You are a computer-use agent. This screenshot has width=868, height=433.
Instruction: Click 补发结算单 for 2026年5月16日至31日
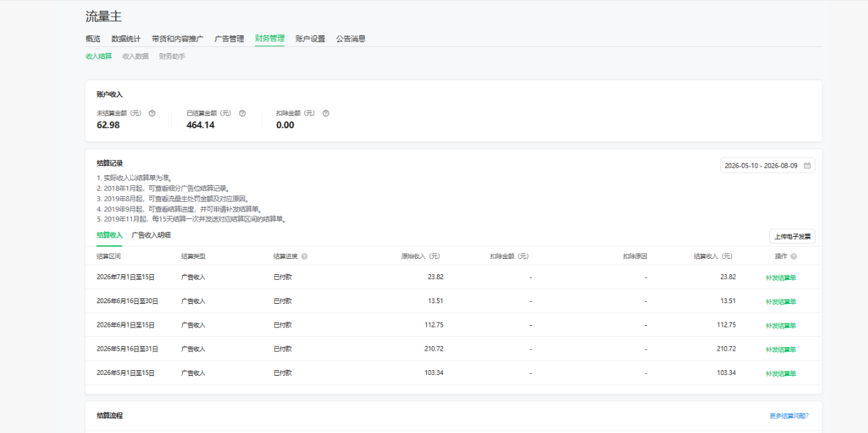pyautogui.click(x=780, y=349)
